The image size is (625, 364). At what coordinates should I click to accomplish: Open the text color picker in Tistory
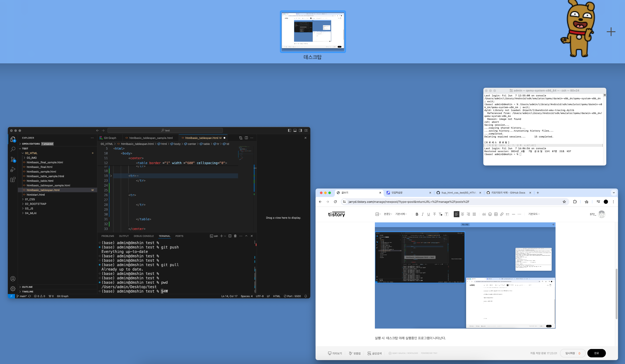point(440,214)
